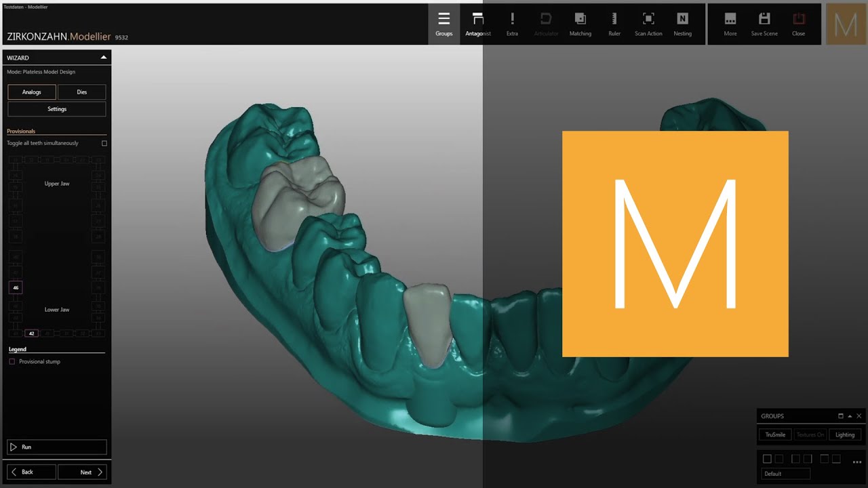Select tooth 46 in the tooth chart
The image size is (868, 488).
point(16,288)
